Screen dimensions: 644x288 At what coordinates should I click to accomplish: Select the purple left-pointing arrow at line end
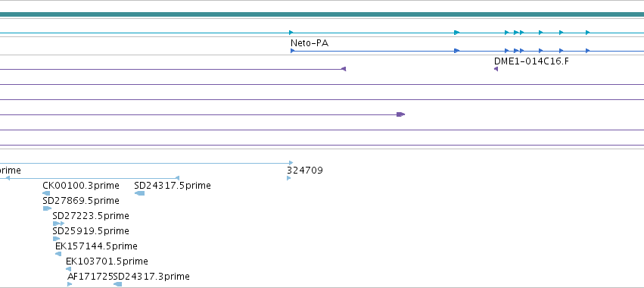click(344, 69)
